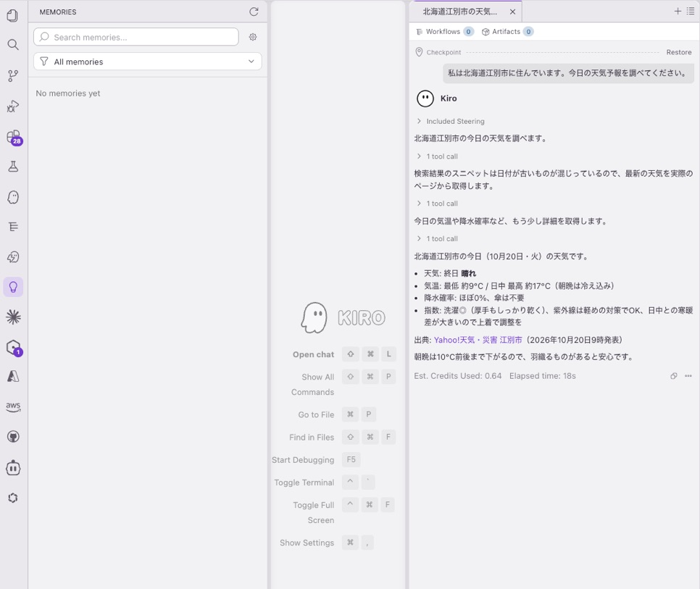Open the chat-bubble ghost sidebar icon
Viewport: 700px width, 589px height.
pos(13,257)
